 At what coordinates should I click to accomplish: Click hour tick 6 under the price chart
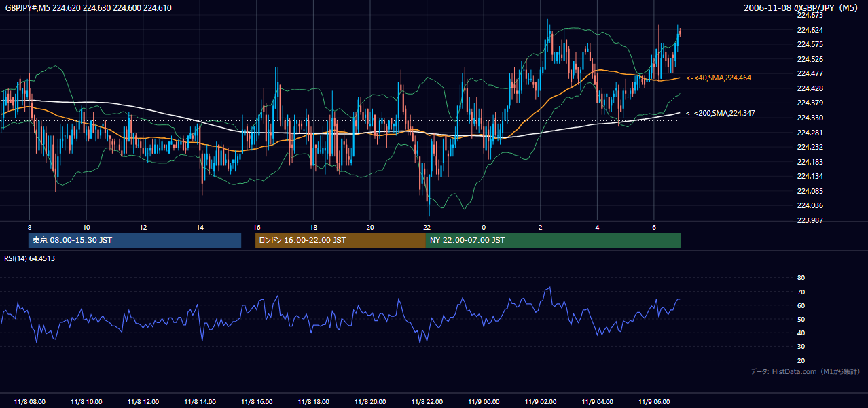coord(653,227)
